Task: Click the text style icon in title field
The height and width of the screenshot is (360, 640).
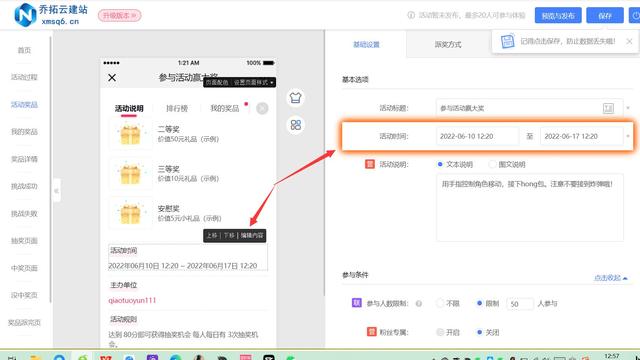Action: tap(608, 108)
